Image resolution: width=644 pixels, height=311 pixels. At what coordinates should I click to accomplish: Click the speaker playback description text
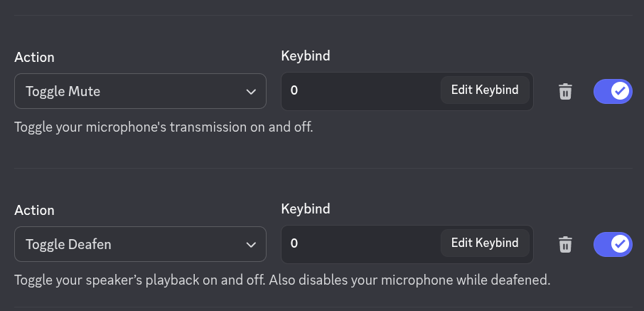click(x=282, y=279)
